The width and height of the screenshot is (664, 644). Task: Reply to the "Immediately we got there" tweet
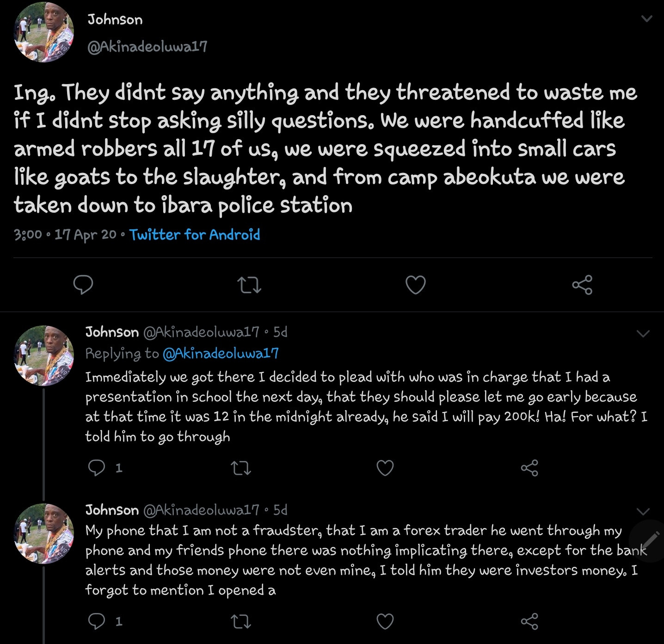(97, 468)
